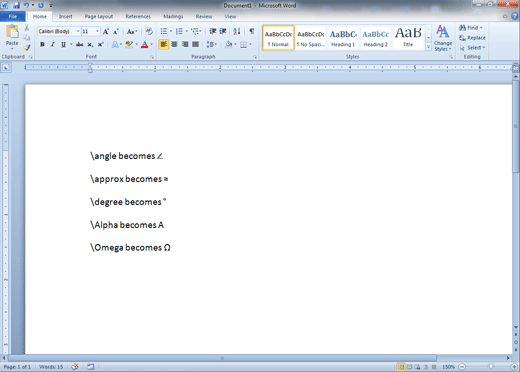
Task: Open the font name dropdown
Action: pos(78,31)
